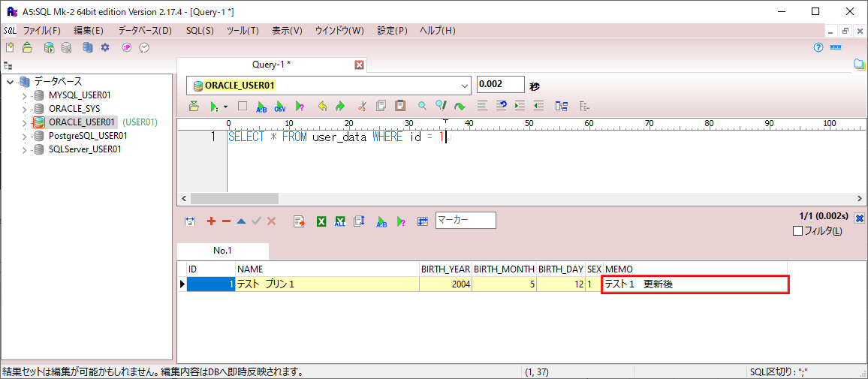
Task: Click the Excel ALL export icon
Action: (x=340, y=221)
